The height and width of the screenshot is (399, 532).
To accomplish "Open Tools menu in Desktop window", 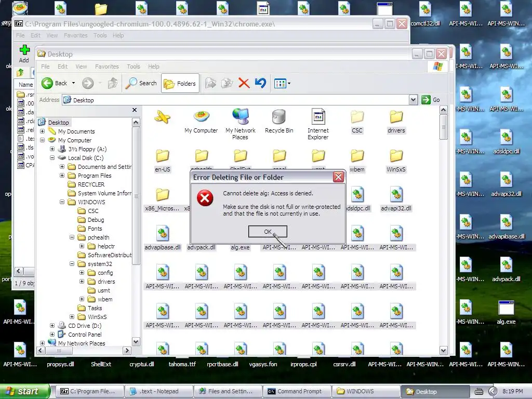I will 134,66.
